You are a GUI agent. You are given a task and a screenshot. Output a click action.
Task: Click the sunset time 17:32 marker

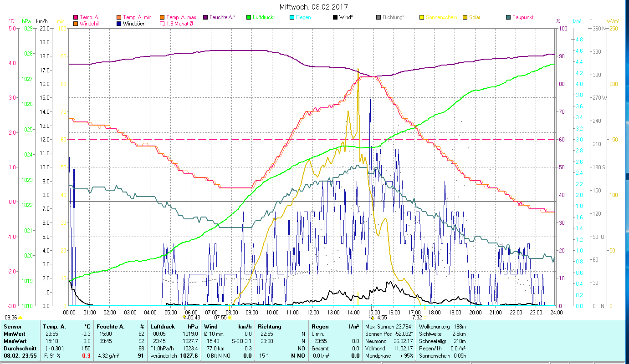[416, 318]
